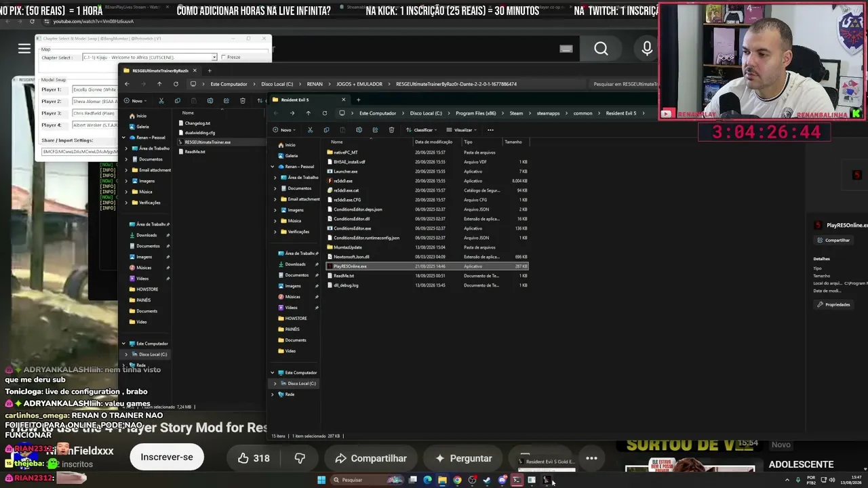Screen dimensions: 868x488
Task: Open the YouTube more actions menu
Action: click(591, 458)
